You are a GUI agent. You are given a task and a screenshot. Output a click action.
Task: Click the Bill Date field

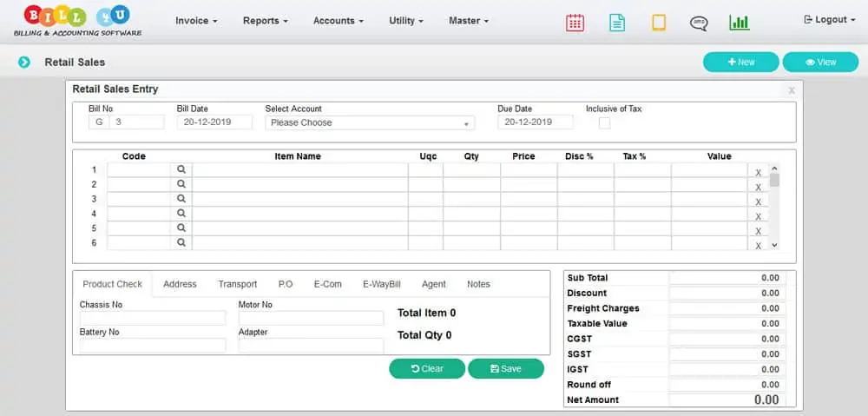pyautogui.click(x=214, y=122)
